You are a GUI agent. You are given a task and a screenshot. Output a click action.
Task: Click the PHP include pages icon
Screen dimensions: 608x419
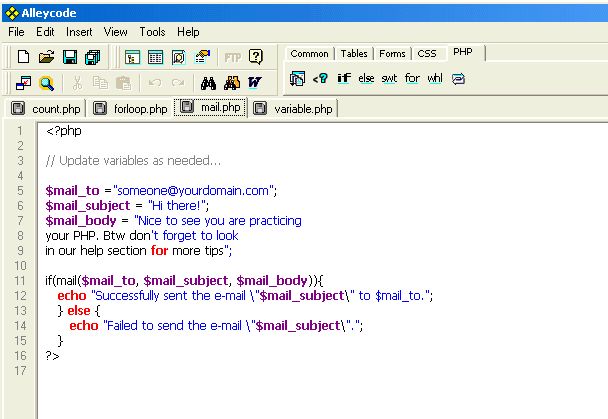click(x=297, y=79)
